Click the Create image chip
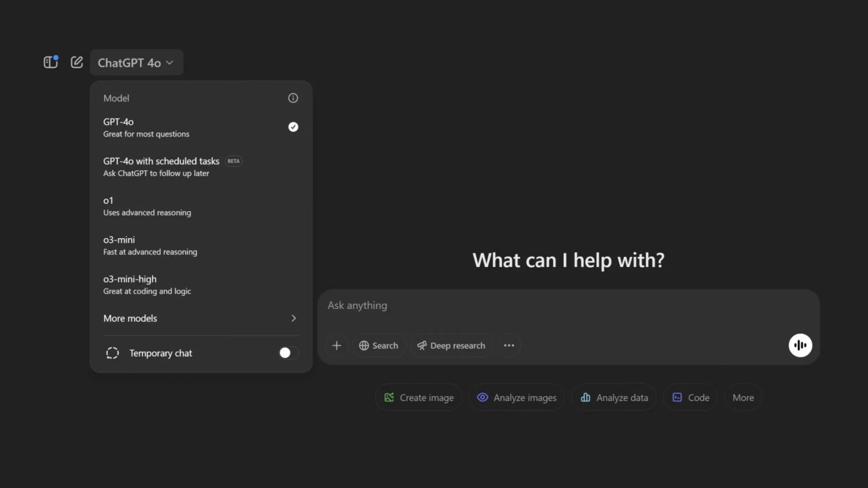868x488 pixels. 419,398
